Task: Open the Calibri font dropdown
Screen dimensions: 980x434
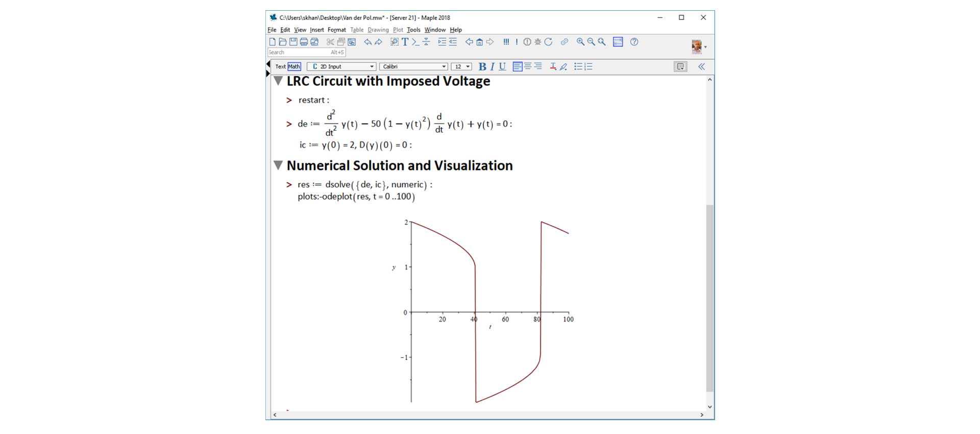Action: click(413, 66)
